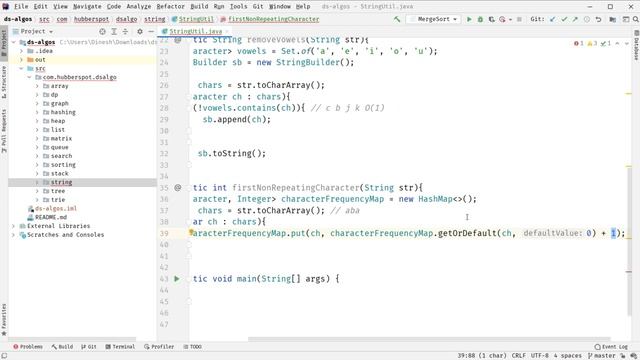Show Git history clock icon
Screen dimensions: 640x360
(x=587, y=19)
